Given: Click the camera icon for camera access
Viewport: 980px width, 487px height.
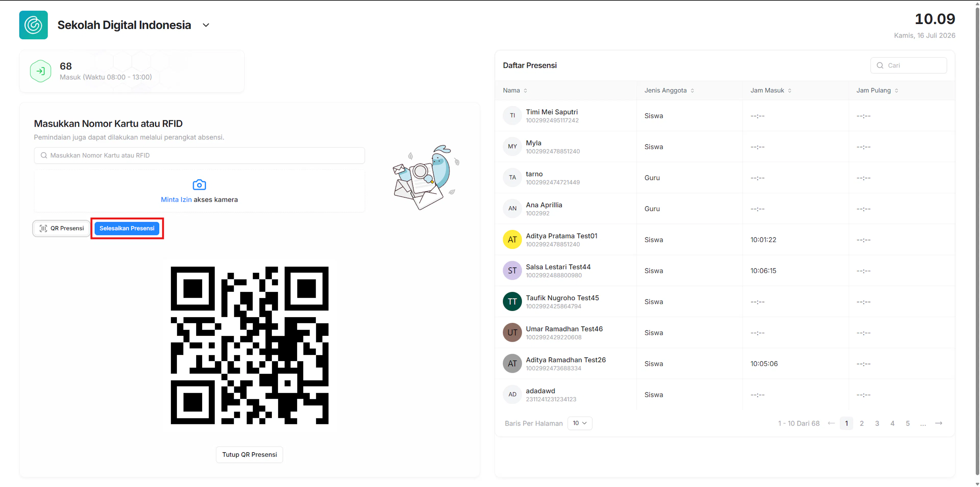Looking at the screenshot, I should (x=199, y=185).
